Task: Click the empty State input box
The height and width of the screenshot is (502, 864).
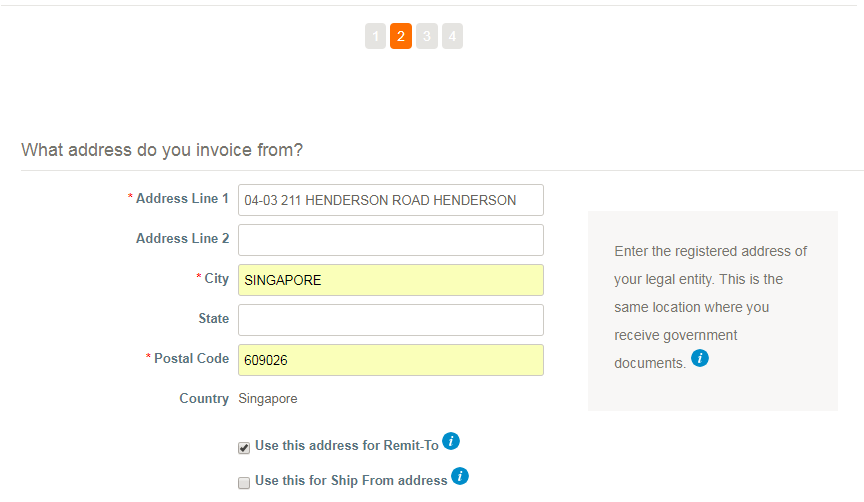Action: tap(391, 320)
